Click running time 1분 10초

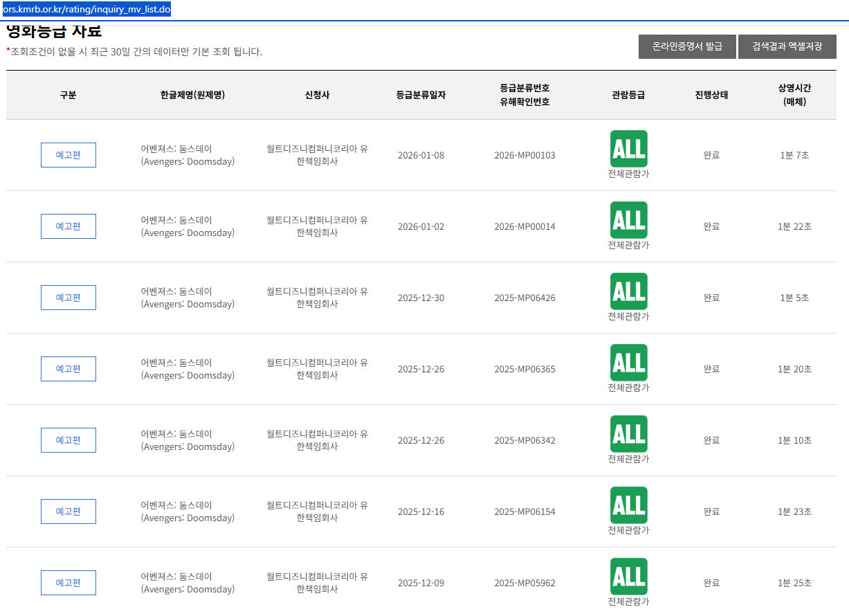[x=794, y=440]
